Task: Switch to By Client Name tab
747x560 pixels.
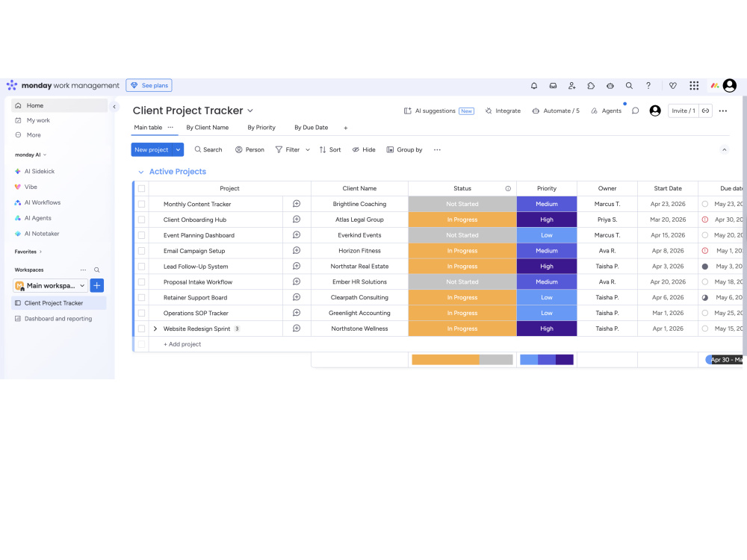Action: tap(207, 128)
